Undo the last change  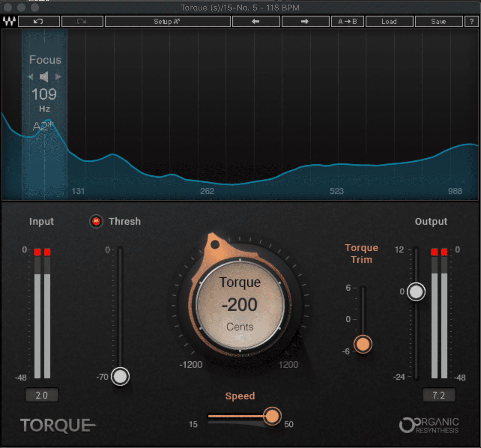click(x=39, y=21)
